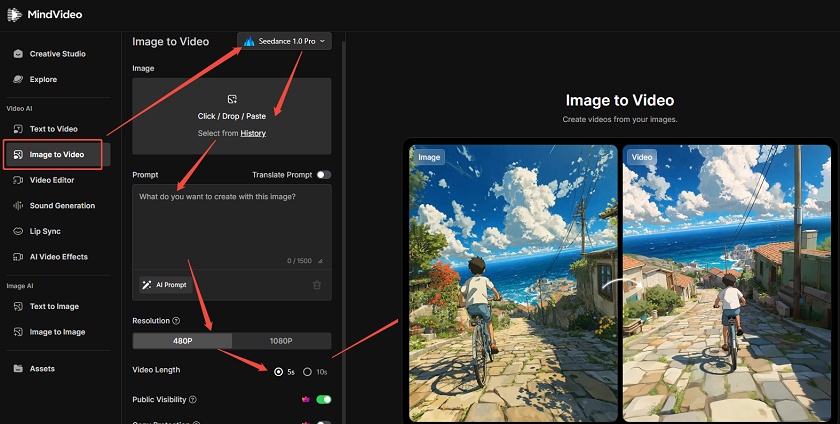Click the Explore planet icon

coord(18,79)
